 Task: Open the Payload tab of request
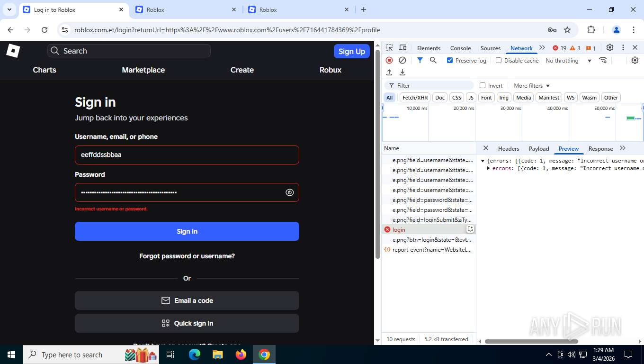[539, 149]
